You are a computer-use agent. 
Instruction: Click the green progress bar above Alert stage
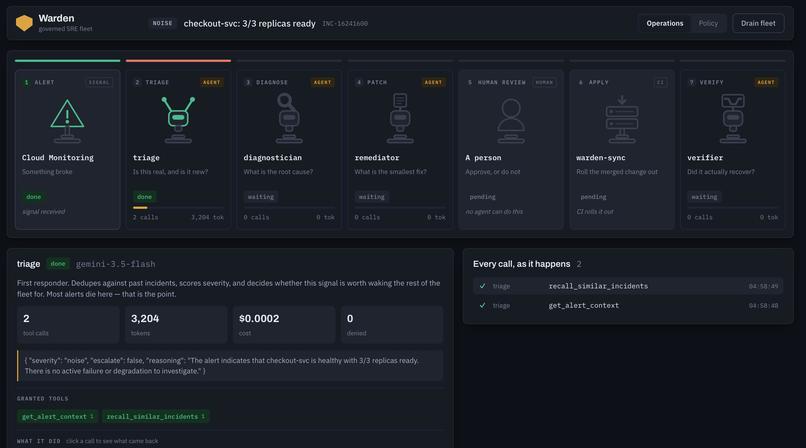(x=67, y=61)
